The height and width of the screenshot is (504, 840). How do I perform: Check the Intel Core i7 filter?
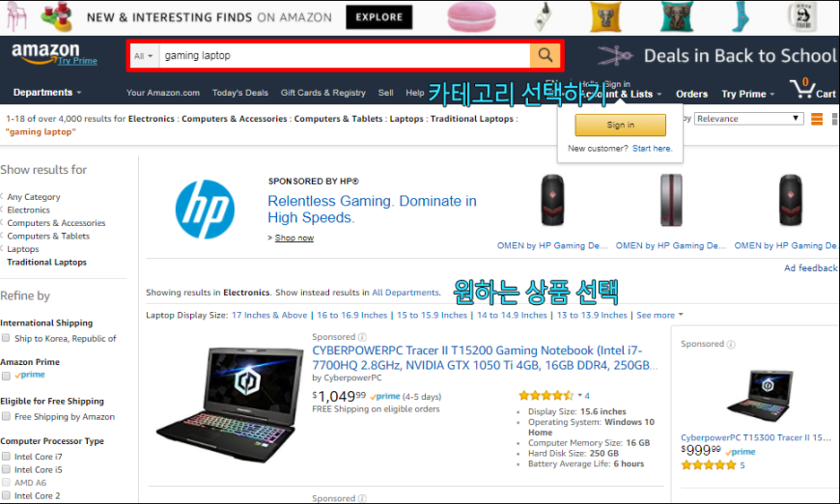coord(6,457)
